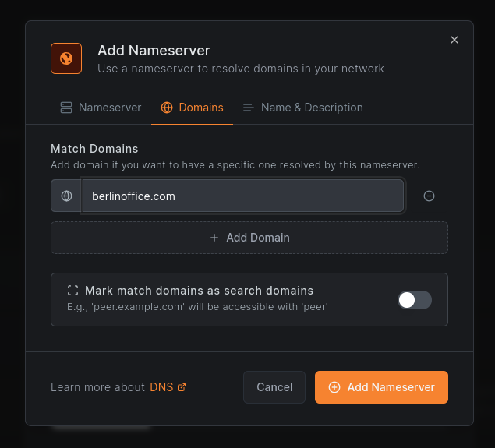
Task: Switch to the Nameserver tab
Action: pyautogui.click(x=101, y=108)
